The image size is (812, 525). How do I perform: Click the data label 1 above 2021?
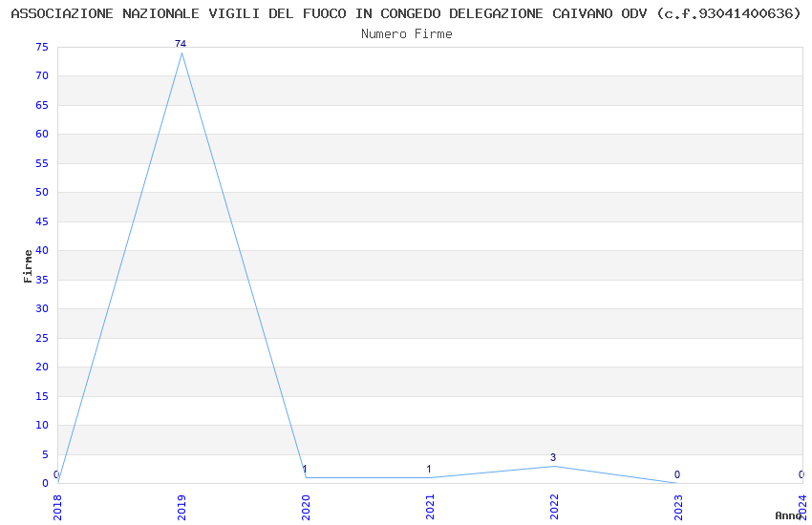tap(429, 469)
